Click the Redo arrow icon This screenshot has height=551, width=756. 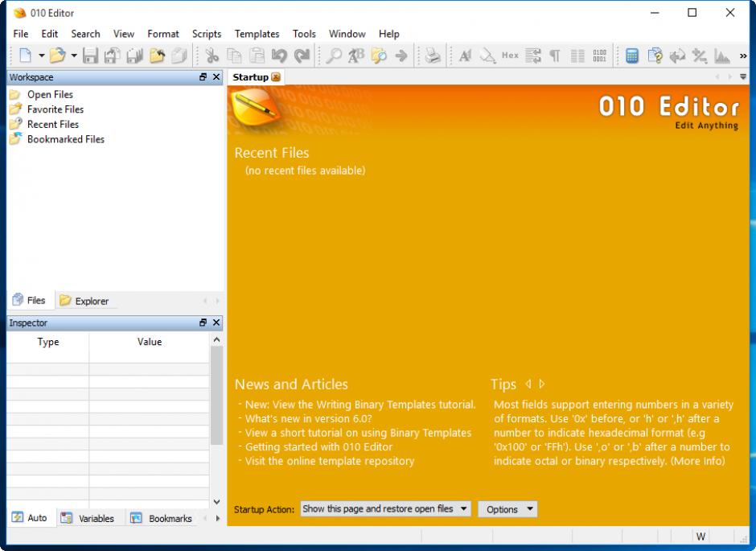(302, 56)
